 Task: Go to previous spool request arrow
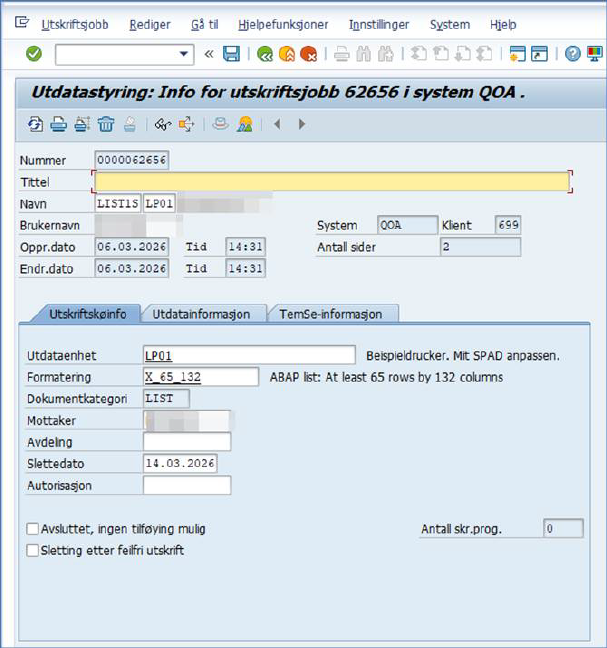tap(278, 124)
